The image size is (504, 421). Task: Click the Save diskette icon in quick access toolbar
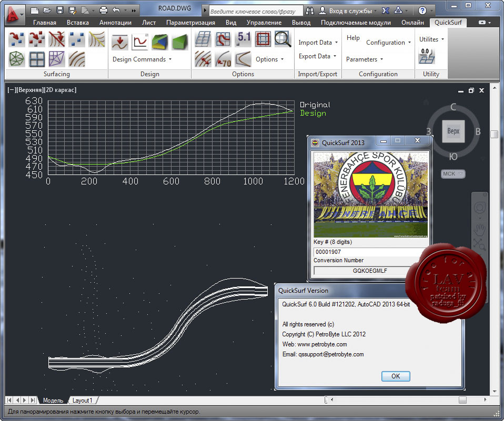click(60, 11)
